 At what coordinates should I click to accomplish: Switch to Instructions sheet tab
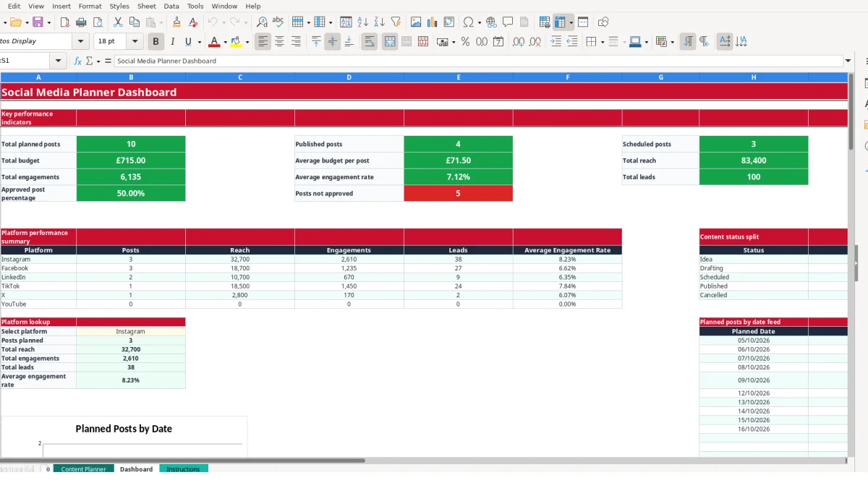coord(184,469)
